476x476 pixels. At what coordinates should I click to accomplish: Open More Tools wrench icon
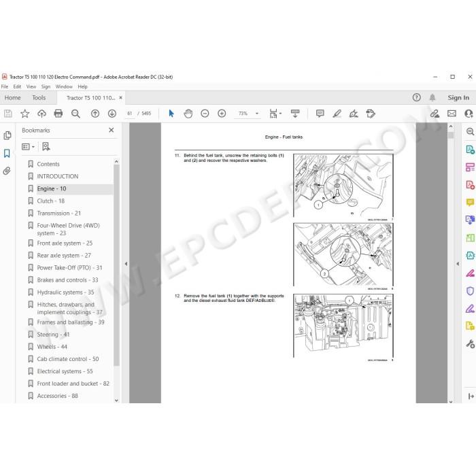coord(471,344)
